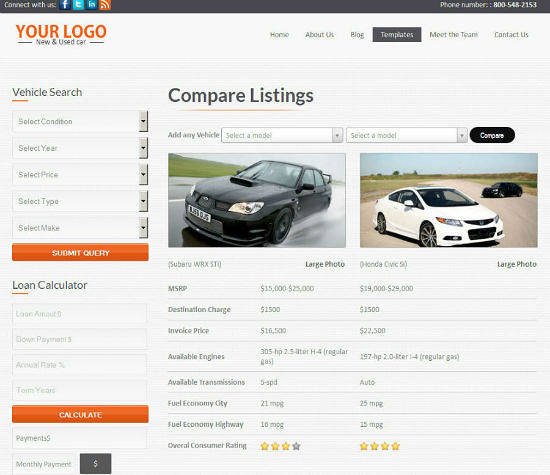Click the Available Engines label

tap(196, 356)
